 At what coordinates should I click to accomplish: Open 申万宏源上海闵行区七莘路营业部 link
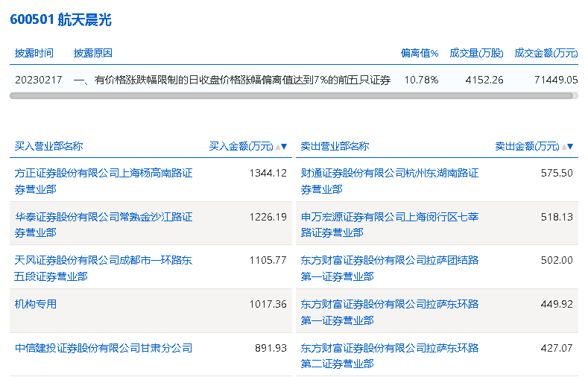point(390,224)
